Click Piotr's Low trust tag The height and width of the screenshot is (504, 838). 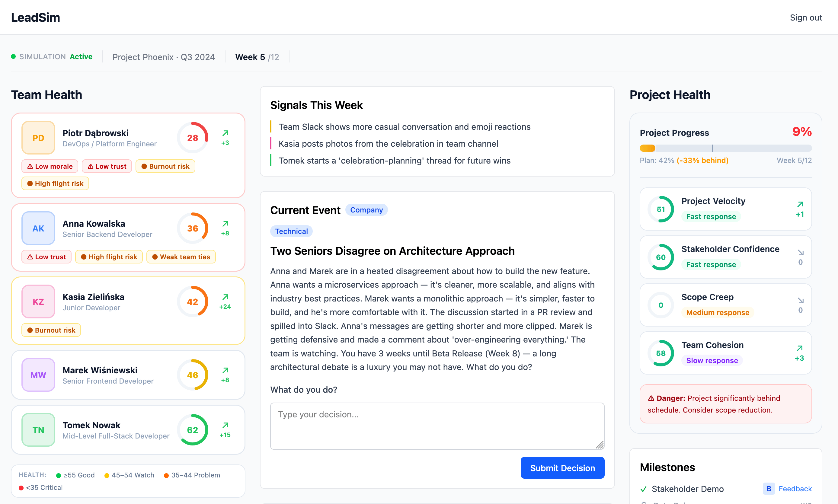point(107,166)
